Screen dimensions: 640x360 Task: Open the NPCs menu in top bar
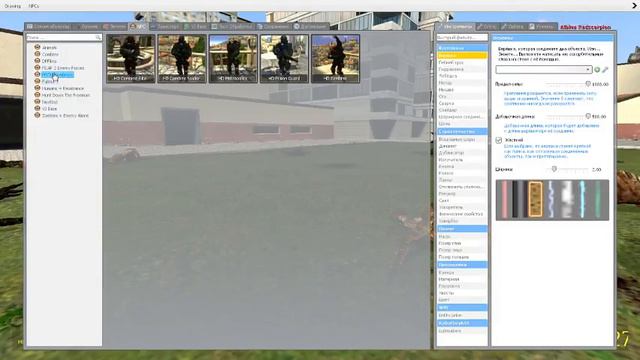(33, 6)
